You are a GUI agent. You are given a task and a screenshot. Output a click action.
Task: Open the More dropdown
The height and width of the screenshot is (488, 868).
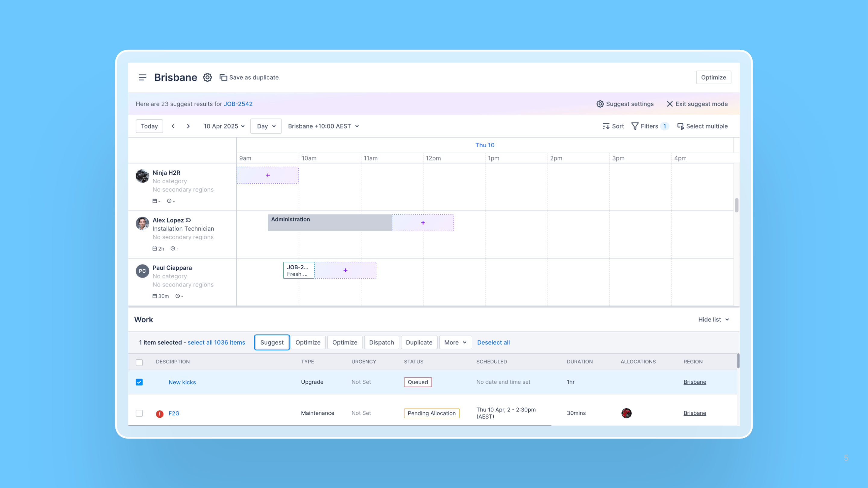[455, 343]
